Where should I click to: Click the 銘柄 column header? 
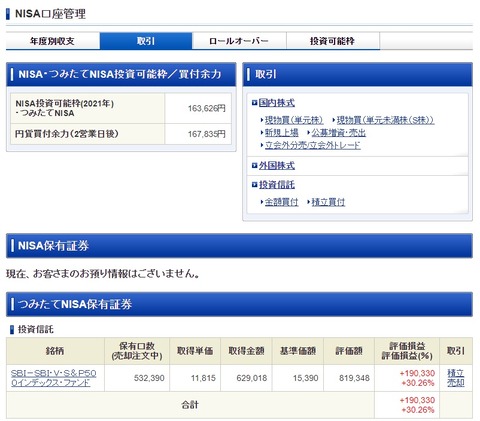[x=55, y=351]
